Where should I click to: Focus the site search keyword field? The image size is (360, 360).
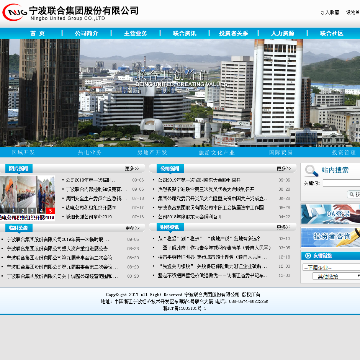[341, 183]
